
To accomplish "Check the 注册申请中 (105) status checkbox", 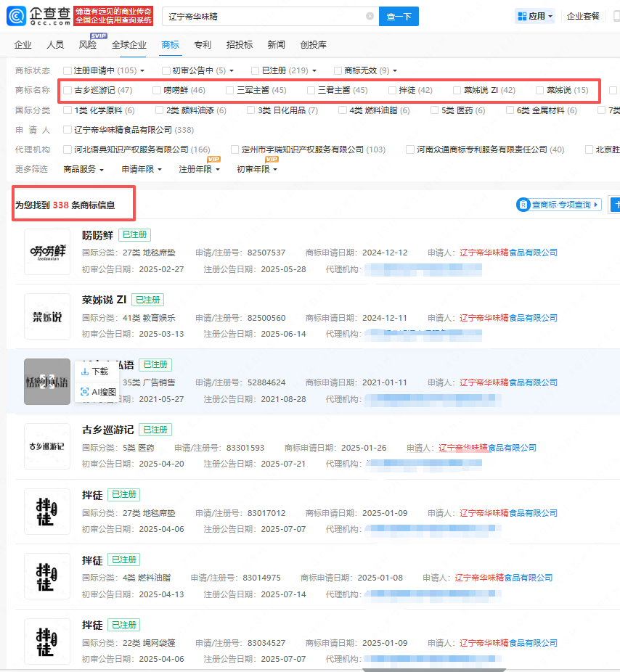I will (x=68, y=70).
